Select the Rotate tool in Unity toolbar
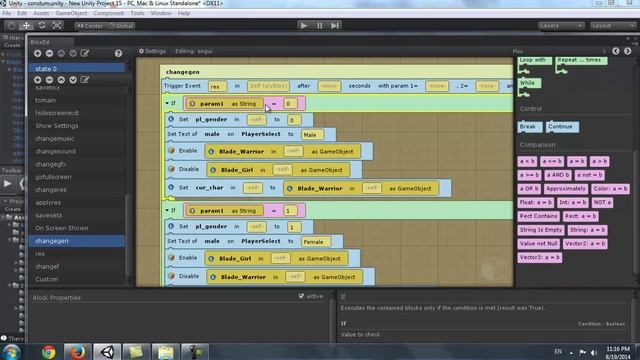Screen dimensions: 640x360 [42, 26]
